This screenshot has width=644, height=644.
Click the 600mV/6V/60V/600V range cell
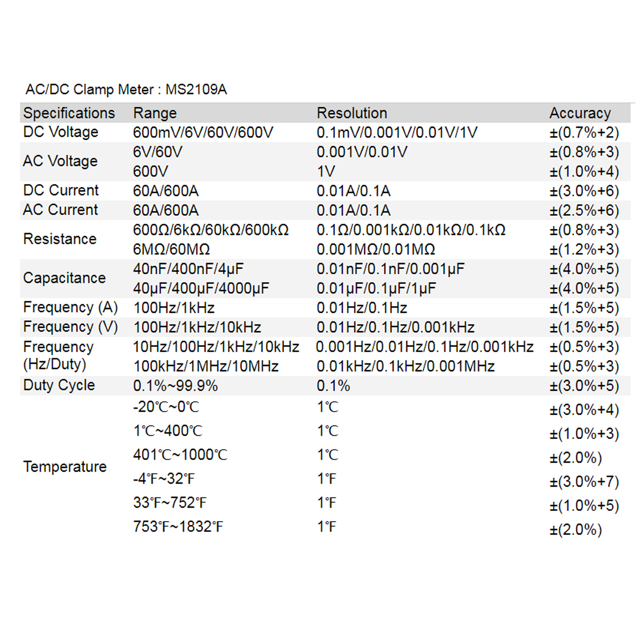203,133
